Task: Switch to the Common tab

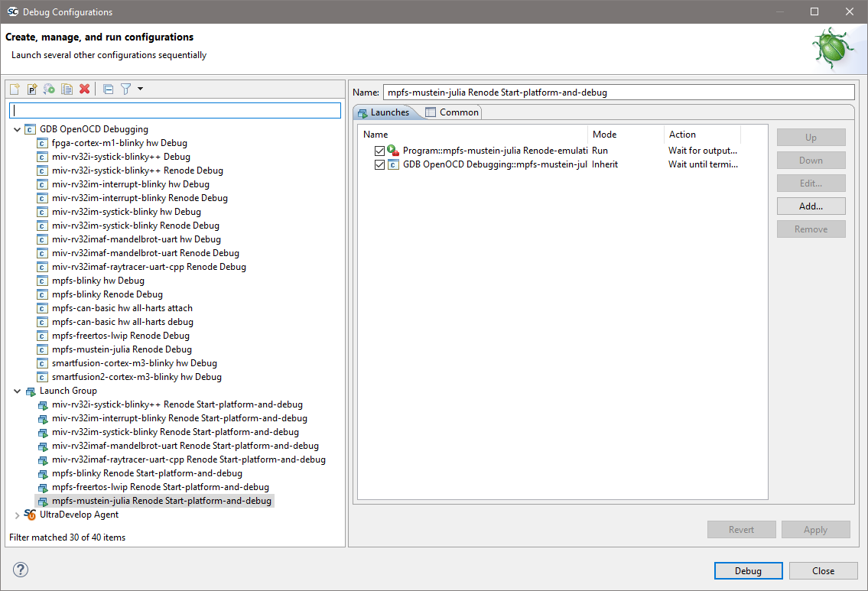Action: click(x=452, y=112)
